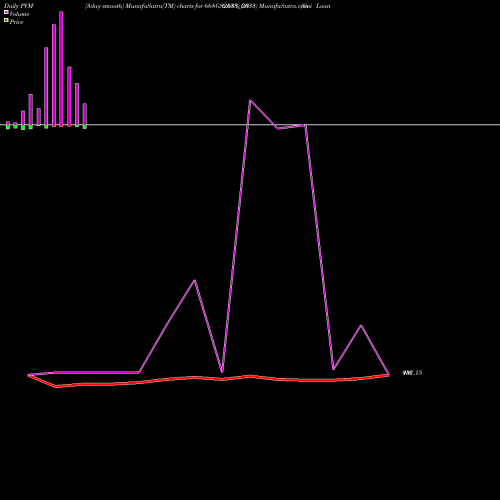The width and height of the screenshot is (500, 500).
Task: Select the 'Daily PVM' title text
Action: (19, 6)
